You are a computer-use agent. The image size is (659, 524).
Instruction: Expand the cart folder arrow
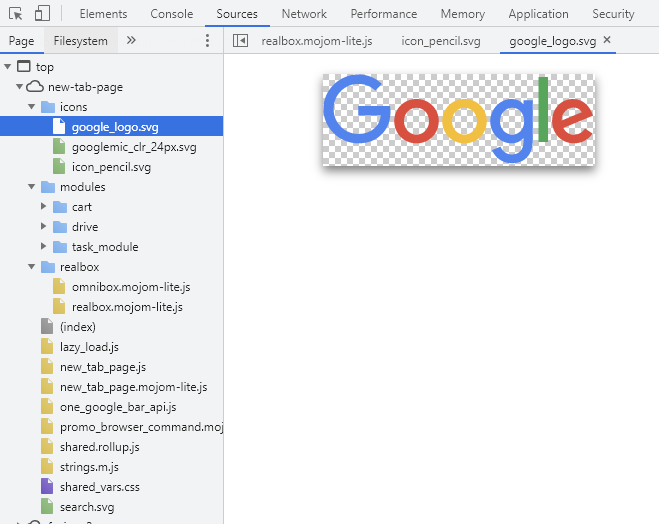pyautogui.click(x=43, y=206)
